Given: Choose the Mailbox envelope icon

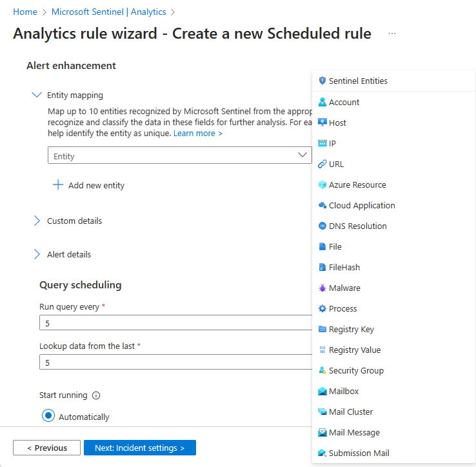Looking at the screenshot, I should coord(322,391).
